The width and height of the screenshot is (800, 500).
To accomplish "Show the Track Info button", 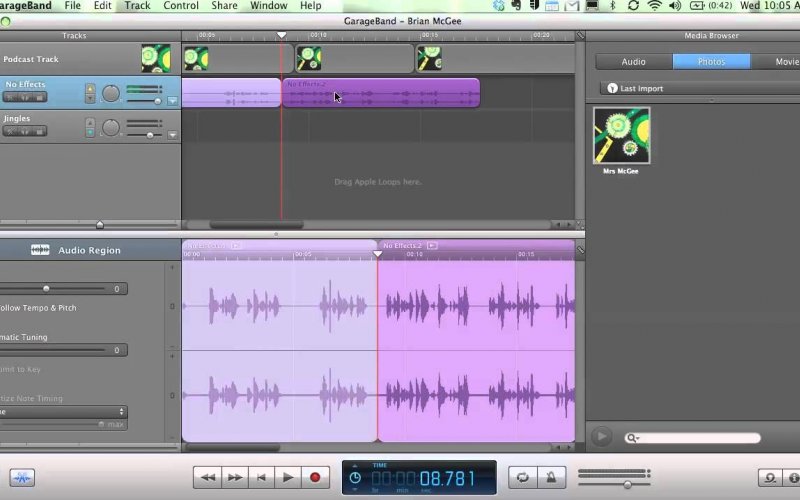I will point(792,478).
